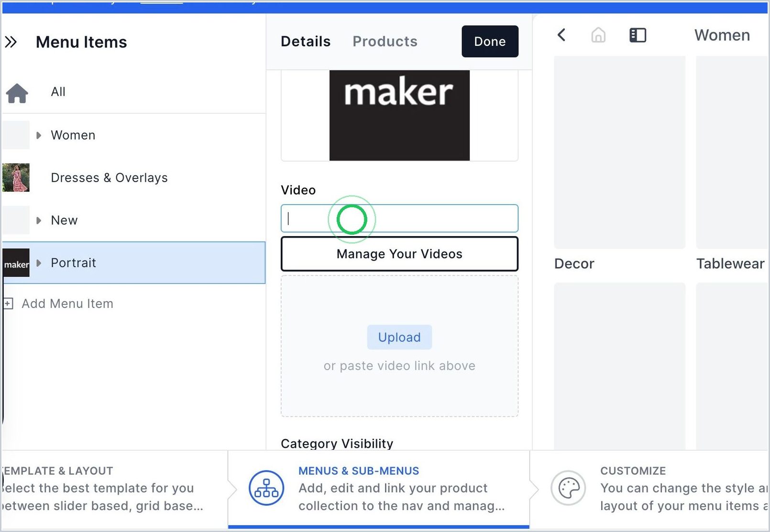
Task: Click the Women preview title
Action: (722, 35)
